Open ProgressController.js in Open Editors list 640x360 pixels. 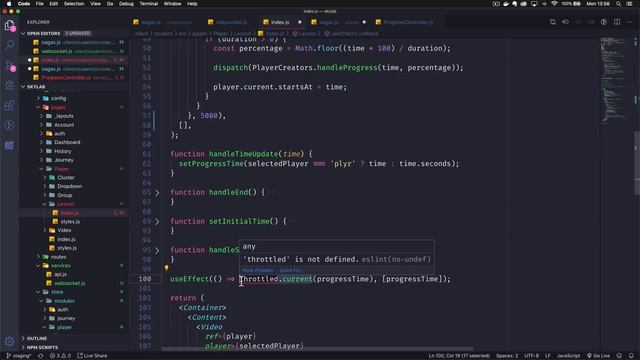point(73,78)
